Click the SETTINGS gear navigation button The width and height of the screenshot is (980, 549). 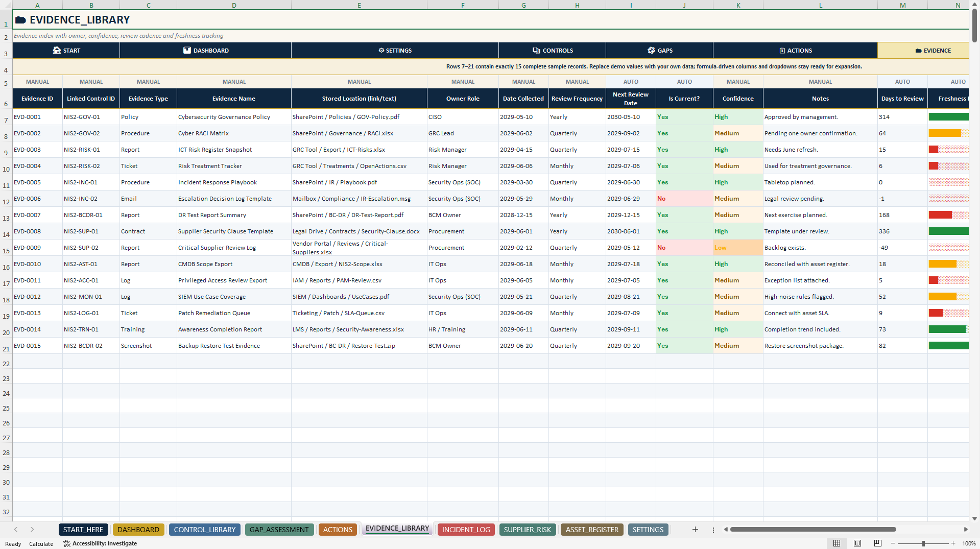[x=395, y=51]
